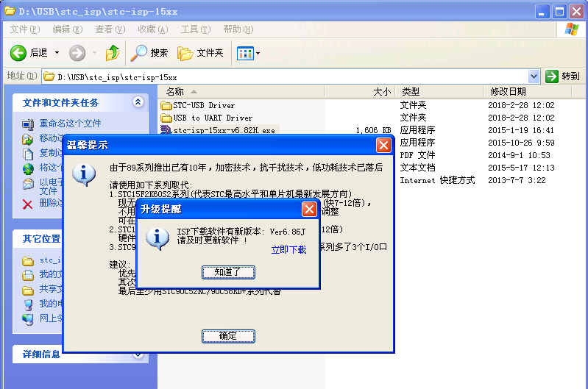Image resolution: width=588 pixels, height=389 pixels.
Task: Click the move file task icon
Action: [x=28, y=139]
